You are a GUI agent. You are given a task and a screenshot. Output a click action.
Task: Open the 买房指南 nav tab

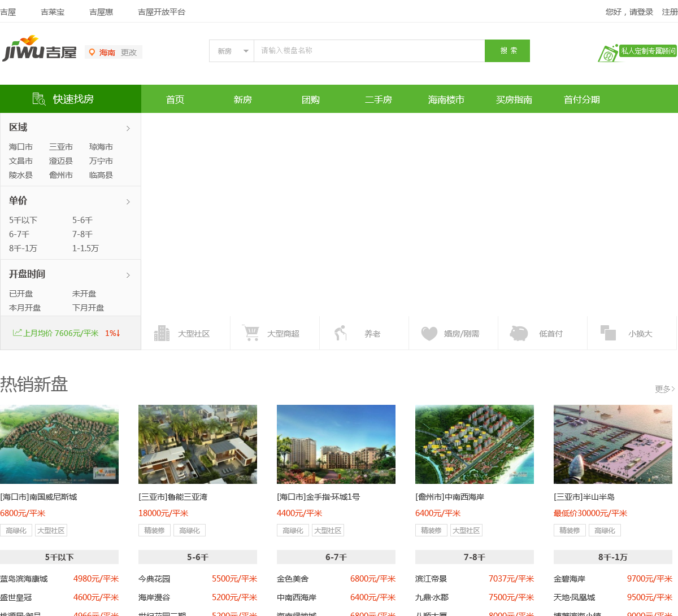pyautogui.click(x=514, y=99)
